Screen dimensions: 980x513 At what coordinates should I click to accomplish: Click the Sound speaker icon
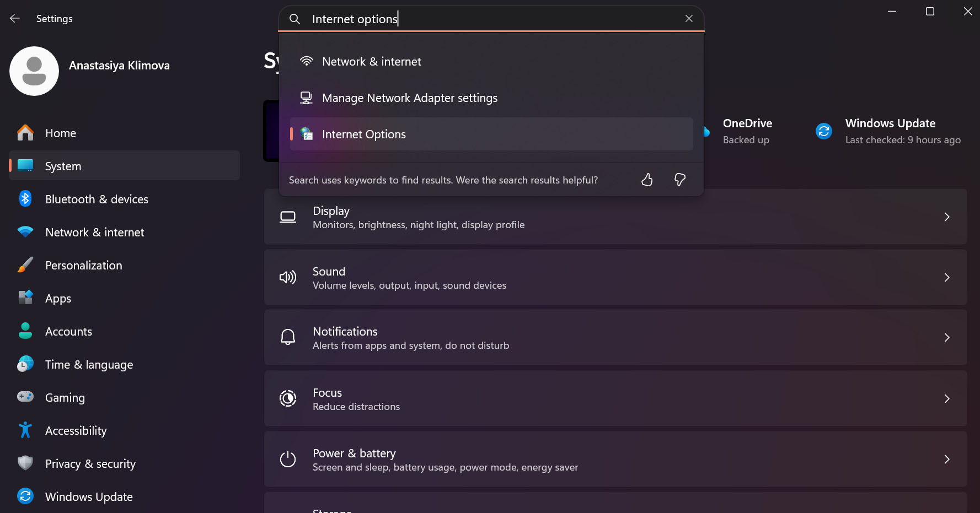pyautogui.click(x=288, y=277)
